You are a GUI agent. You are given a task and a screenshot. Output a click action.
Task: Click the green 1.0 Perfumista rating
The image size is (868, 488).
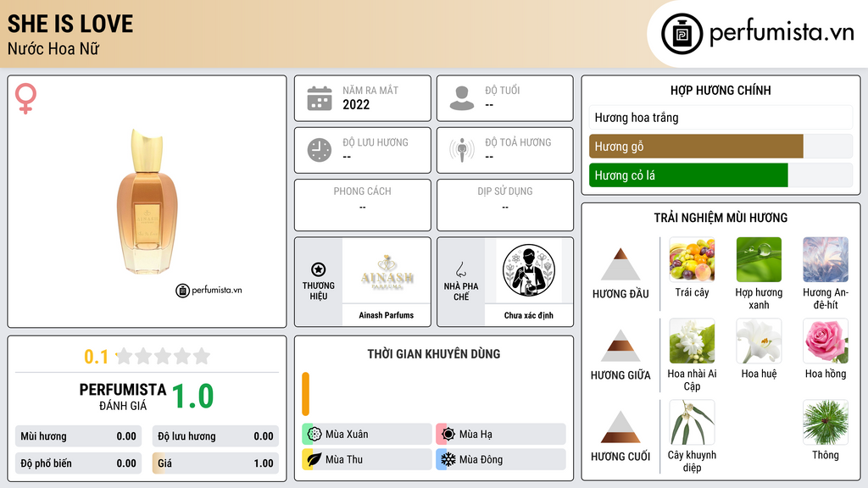(x=192, y=396)
